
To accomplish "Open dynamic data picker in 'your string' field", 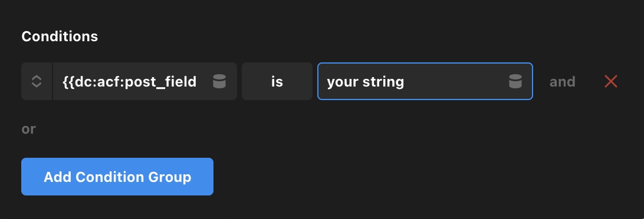I will pyautogui.click(x=515, y=81).
